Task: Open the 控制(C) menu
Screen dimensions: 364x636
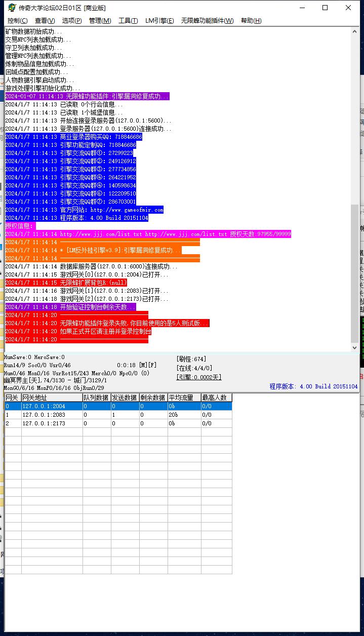Action: coord(18,20)
